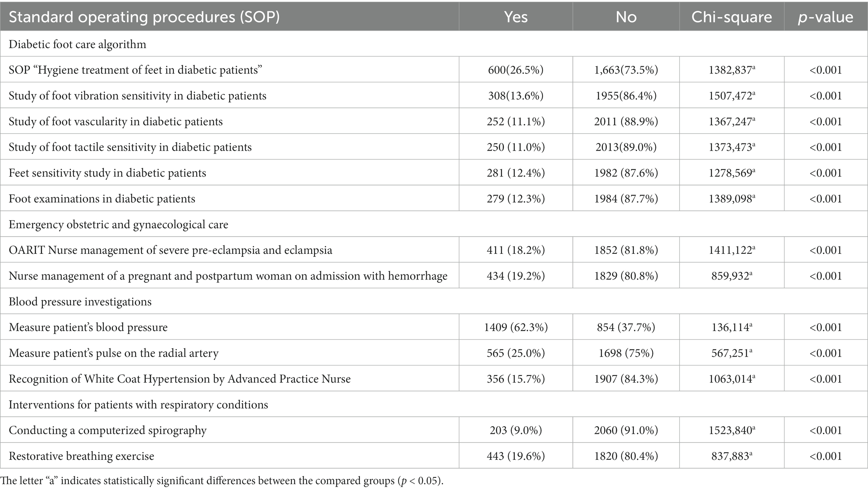
Task: Click the 411 (18.2%) pre-eclampsia Yes cell
Action: coord(515,250)
